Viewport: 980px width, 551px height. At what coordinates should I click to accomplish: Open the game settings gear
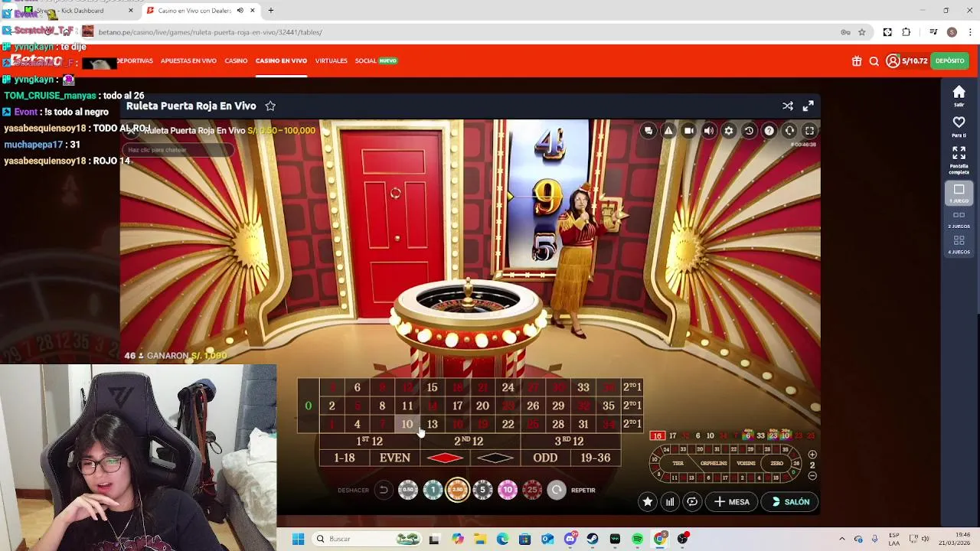click(729, 131)
